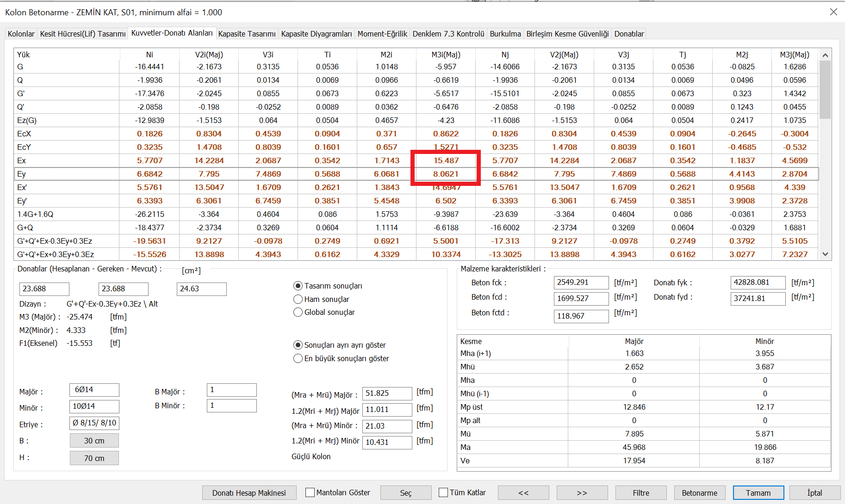Click the H dimension 70 cm button
This screenshot has width=845, height=504.
(94, 458)
